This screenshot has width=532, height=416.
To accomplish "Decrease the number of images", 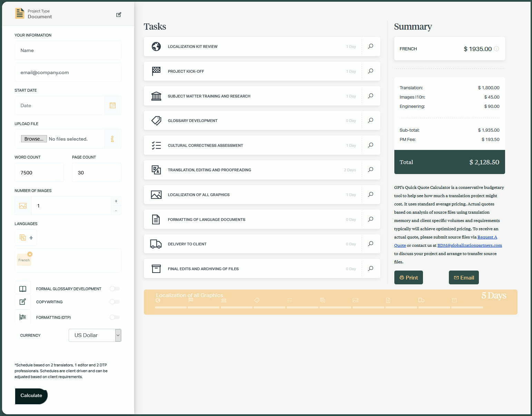I will (x=116, y=210).
